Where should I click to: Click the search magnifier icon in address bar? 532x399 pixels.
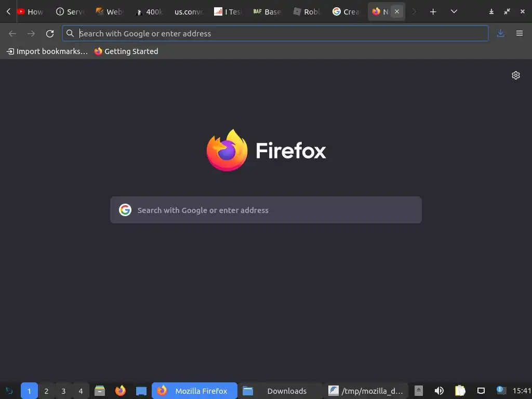pos(70,33)
